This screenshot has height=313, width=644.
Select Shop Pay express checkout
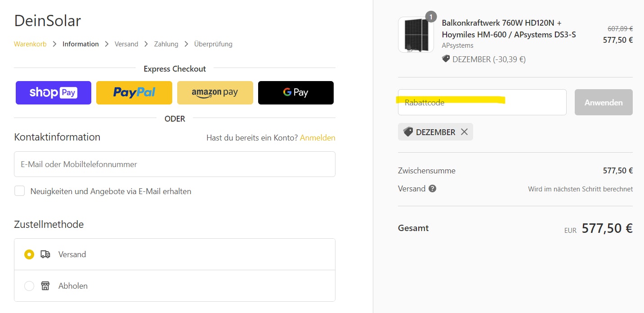(53, 92)
